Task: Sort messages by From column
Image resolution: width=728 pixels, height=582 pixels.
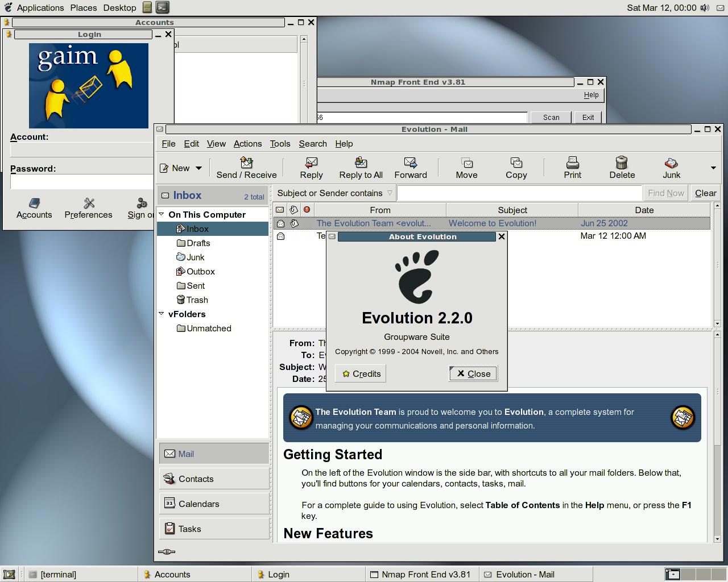Action: [x=380, y=210]
